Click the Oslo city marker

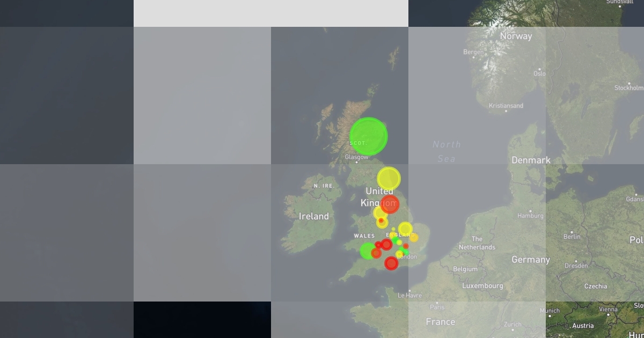(539, 70)
